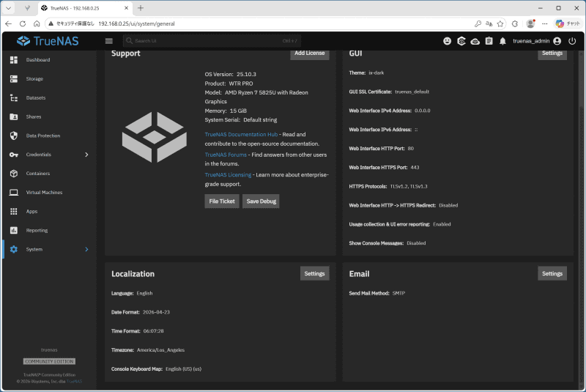Click the System gear icon
586x392 pixels.
coord(14,249)
